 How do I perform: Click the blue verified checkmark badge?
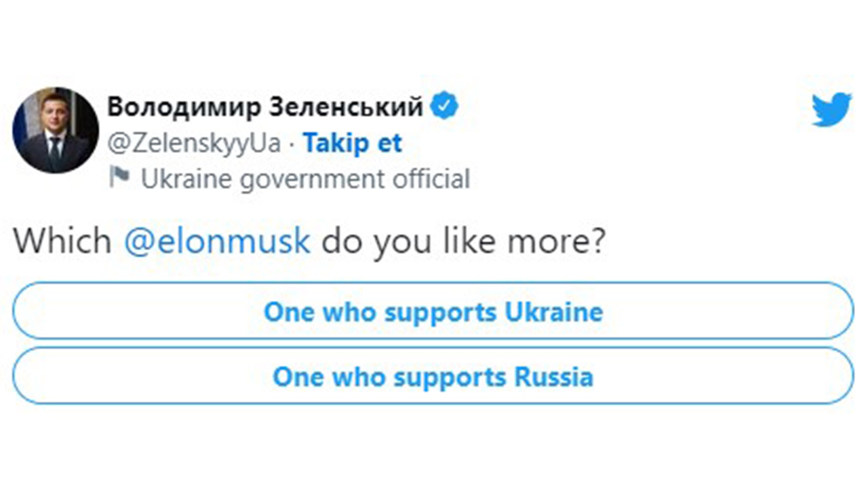[445, 106]
